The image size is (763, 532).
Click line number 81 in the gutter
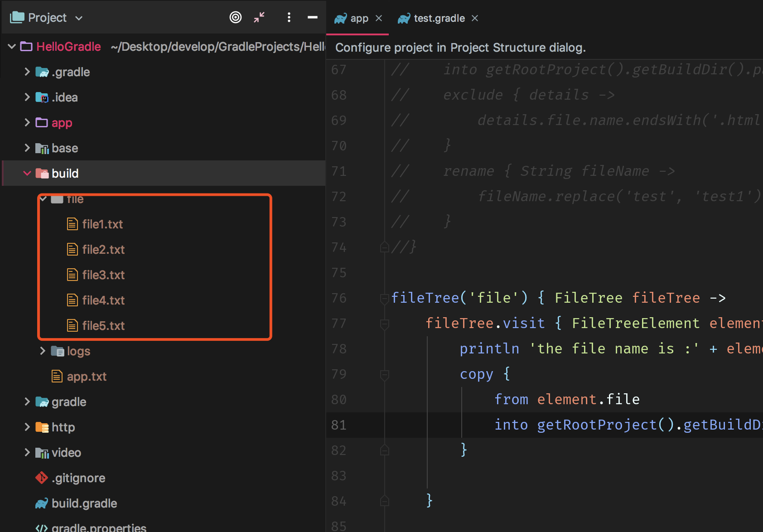338,425
